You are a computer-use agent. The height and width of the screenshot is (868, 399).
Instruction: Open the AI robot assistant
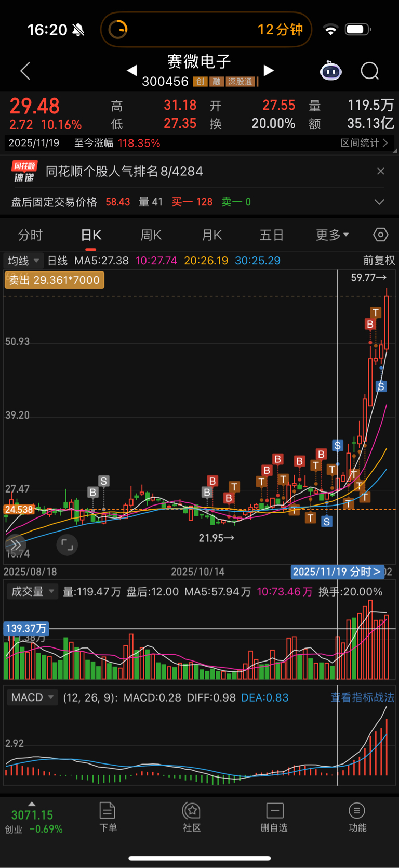click(330, 71)
